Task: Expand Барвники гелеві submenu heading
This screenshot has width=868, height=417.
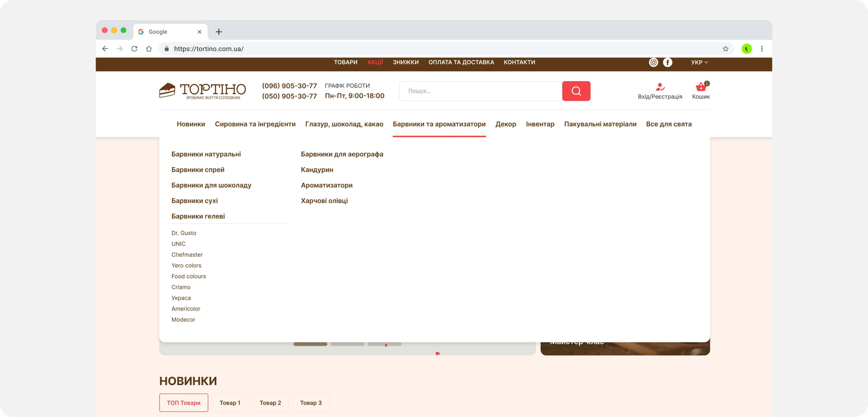Action: pyautogui.click(x=198, y=216)
